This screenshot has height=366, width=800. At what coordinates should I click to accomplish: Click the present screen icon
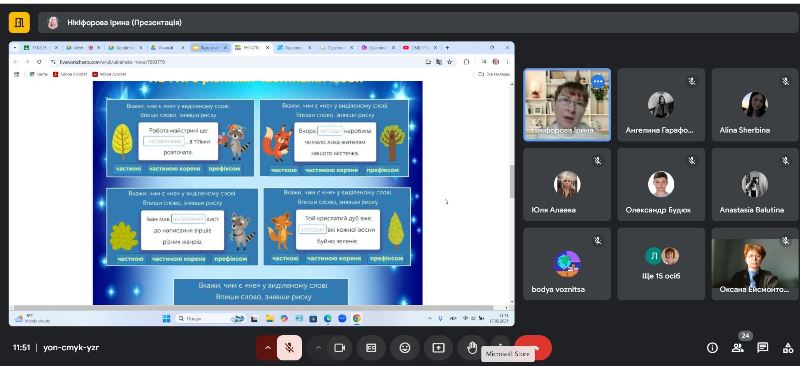tap(438, 348)
